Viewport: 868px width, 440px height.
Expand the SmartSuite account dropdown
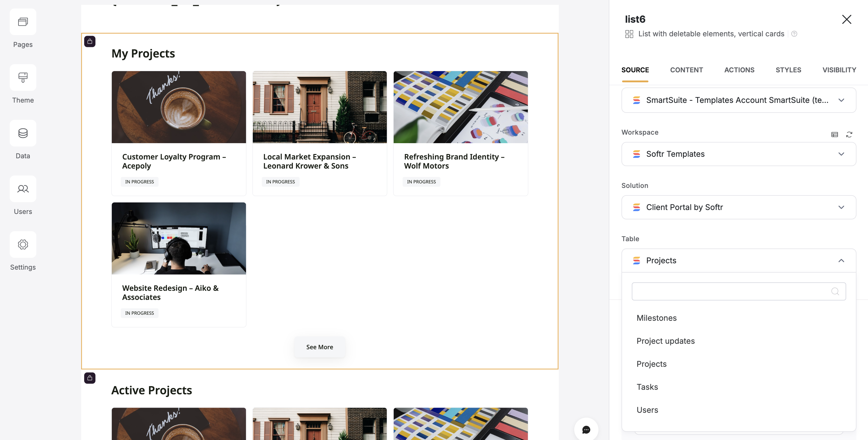click(x=738, y=100)
